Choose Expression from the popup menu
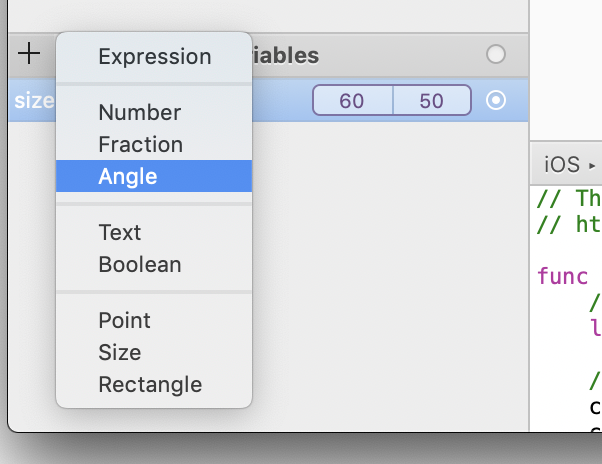 [154, 57]
